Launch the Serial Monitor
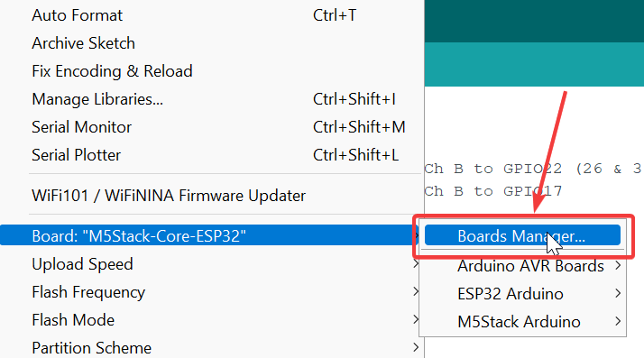 point(212,127)
